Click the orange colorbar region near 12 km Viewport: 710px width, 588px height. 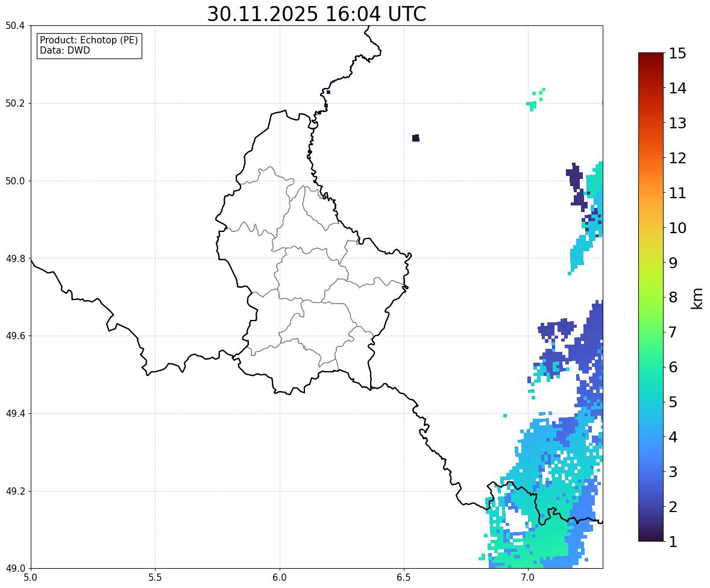(x=651, y=158)
